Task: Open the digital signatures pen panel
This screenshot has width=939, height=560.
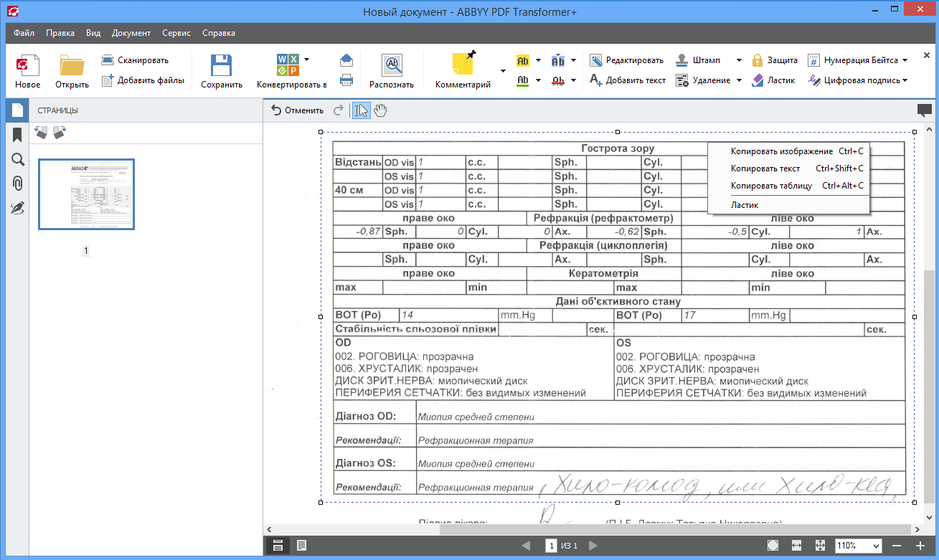Action: 17,208
